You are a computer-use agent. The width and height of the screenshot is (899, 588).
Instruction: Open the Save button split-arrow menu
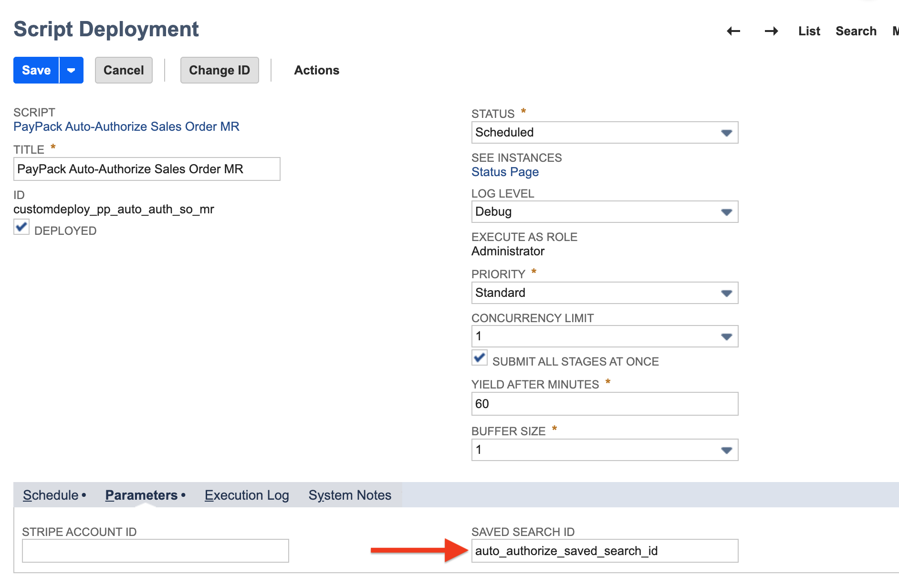click(x=71, y=70)
